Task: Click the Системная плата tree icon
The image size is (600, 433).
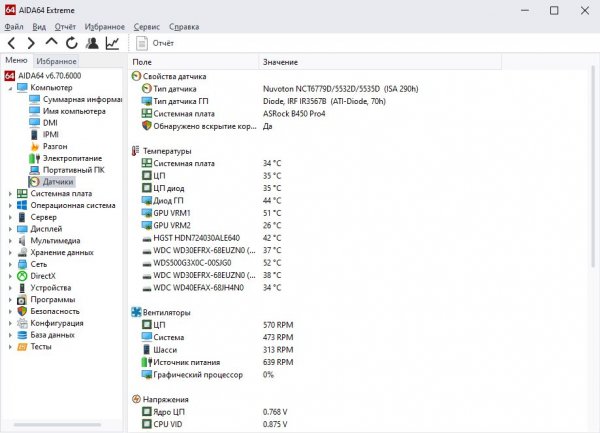Action: (22, 194)
